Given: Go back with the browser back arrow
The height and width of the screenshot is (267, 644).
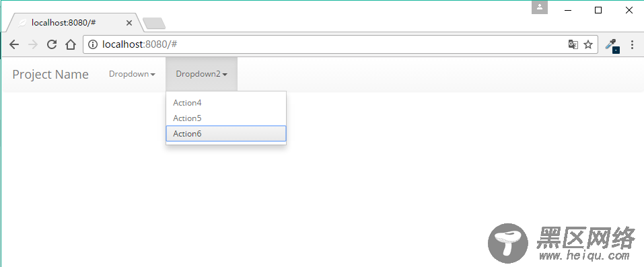Looking at the screenshot, I should [14, 44].
